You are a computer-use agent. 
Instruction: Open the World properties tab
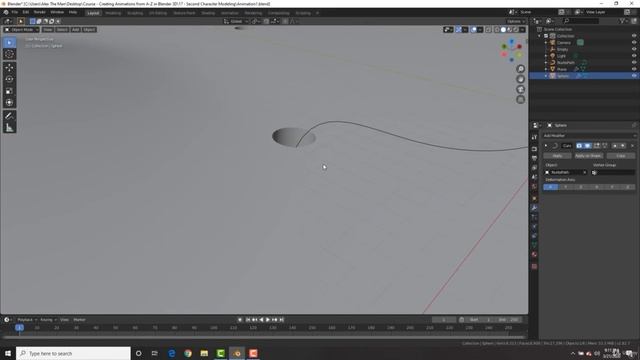pyautogui.click(x=534, y=187)
